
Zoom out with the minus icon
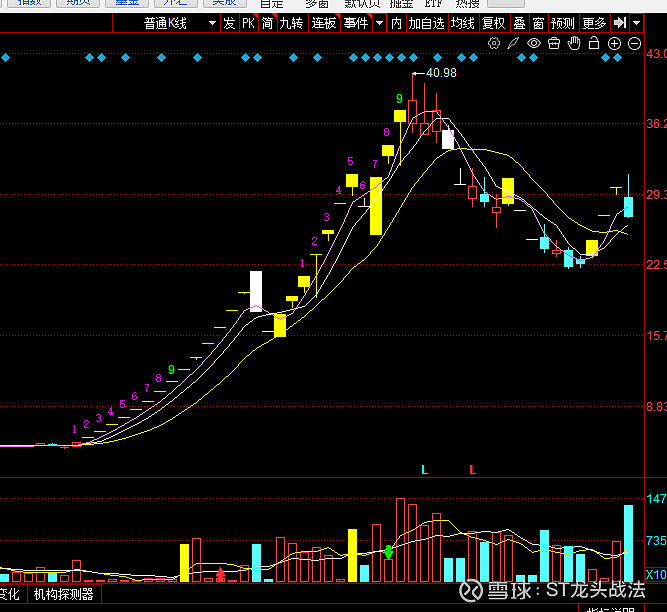coord(636,43)
